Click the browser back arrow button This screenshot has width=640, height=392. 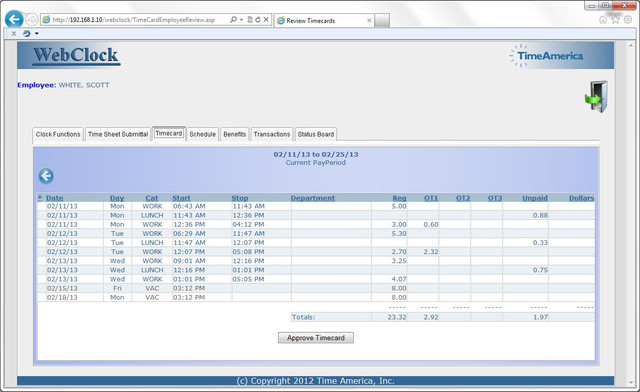tap(14, 19)
